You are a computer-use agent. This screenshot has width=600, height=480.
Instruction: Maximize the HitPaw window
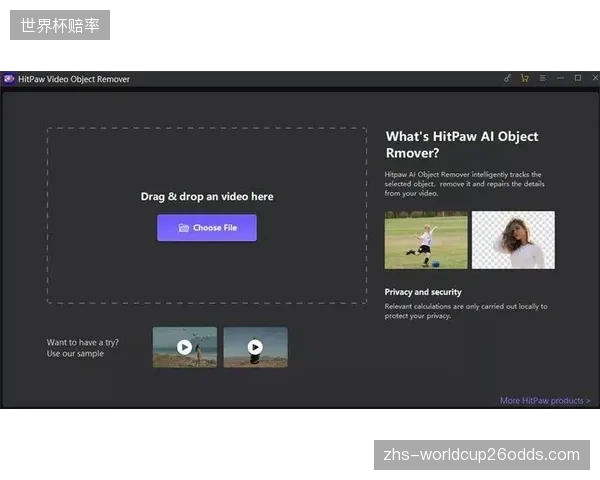point(578,78)
